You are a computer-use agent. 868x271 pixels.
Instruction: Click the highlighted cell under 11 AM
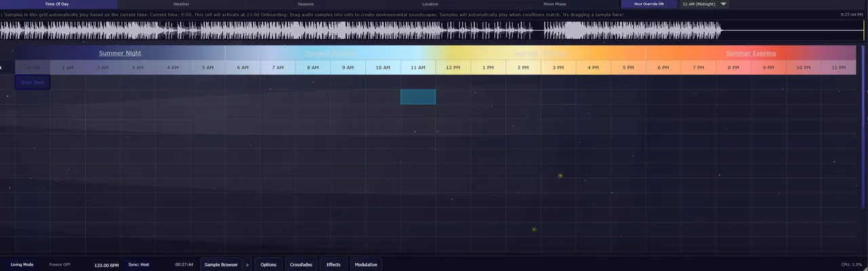pyautogui.click(x=418, y=97)
